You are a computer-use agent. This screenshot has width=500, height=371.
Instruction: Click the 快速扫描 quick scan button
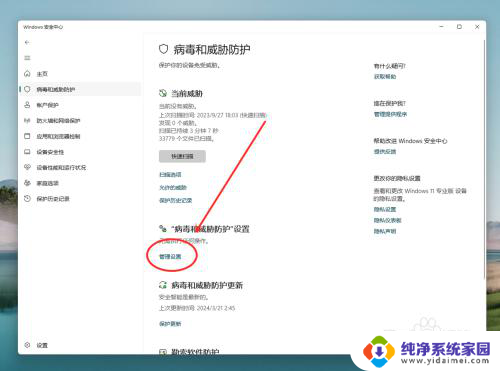tap(182, 156)
